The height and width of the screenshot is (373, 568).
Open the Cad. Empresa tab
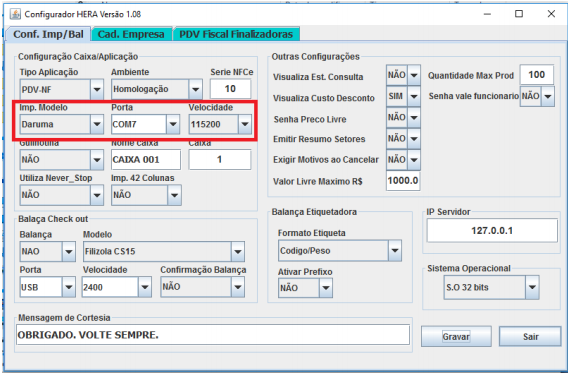pos(131,34)
